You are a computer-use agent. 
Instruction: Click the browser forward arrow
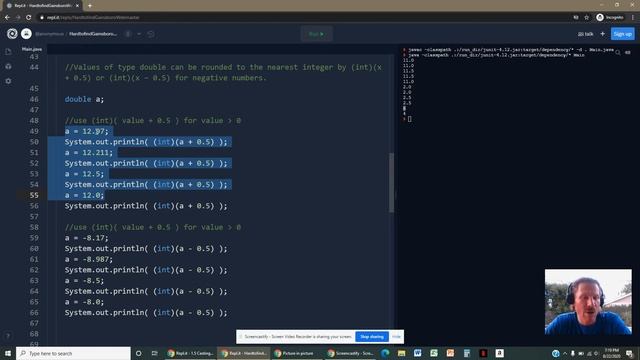18,18
